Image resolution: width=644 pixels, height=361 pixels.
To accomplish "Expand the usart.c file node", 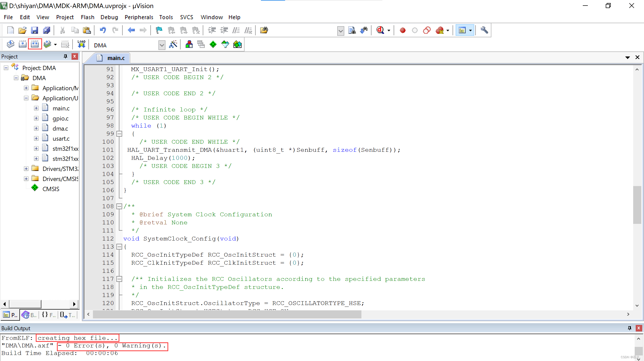I will point(36,138).
